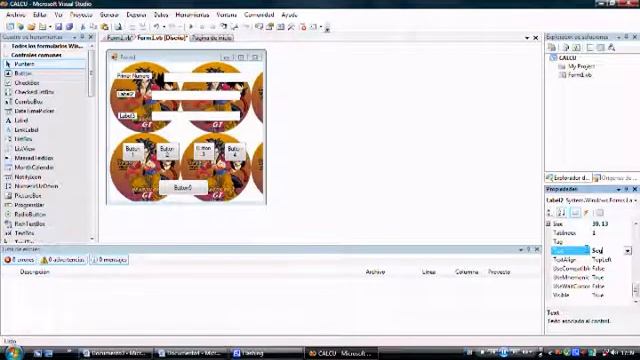
Task: Click the Undo toolbar icon
Action: point(156,27)
